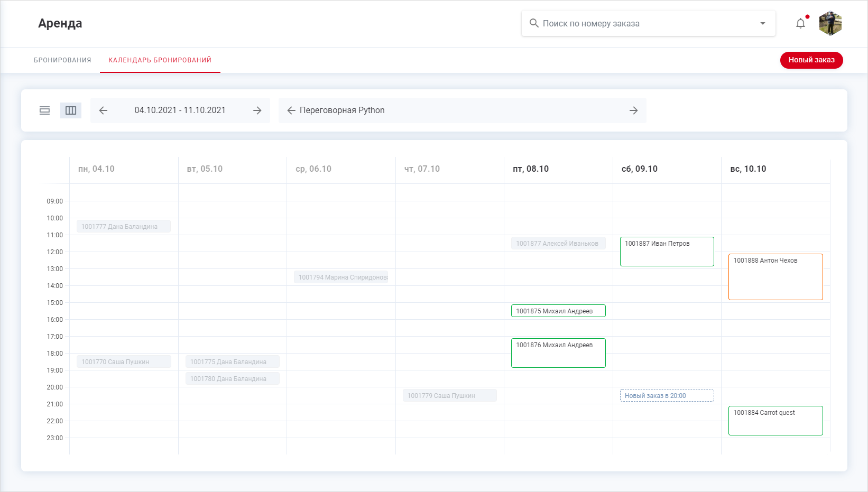Open user profile avatar

(830, 23)
